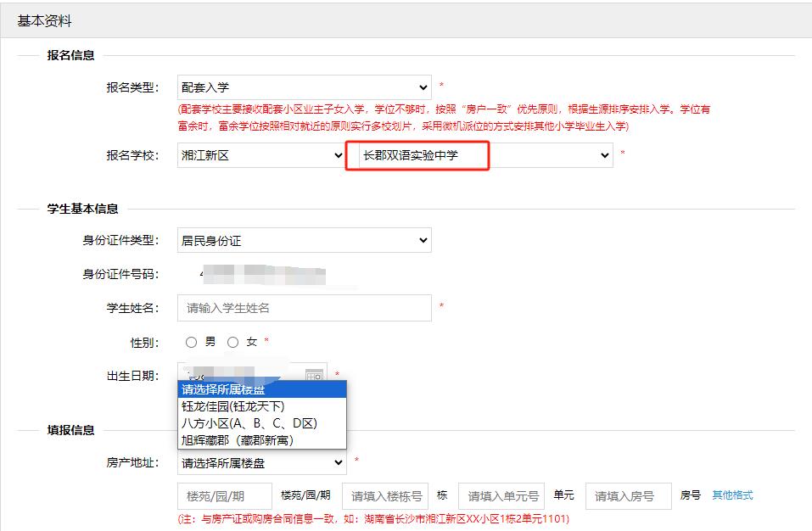This screenshot has height=531, width=812.
Task: Click the 其他格式 link
Action: [x=732, y=495]
